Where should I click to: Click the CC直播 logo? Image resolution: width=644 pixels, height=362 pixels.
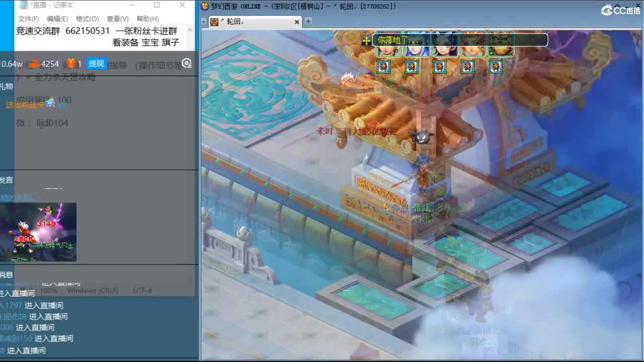tap(620, 10)
